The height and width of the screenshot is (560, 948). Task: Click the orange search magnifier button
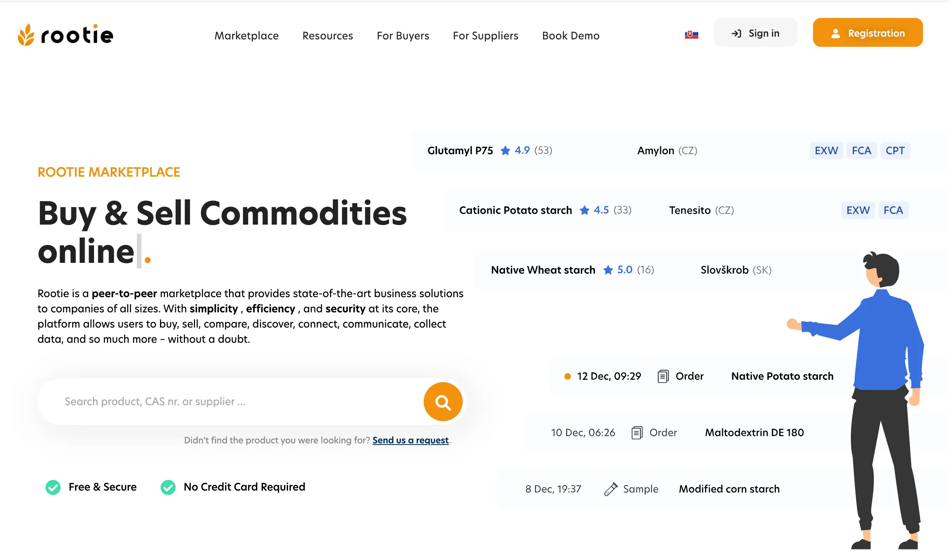(x=443, y=402)
